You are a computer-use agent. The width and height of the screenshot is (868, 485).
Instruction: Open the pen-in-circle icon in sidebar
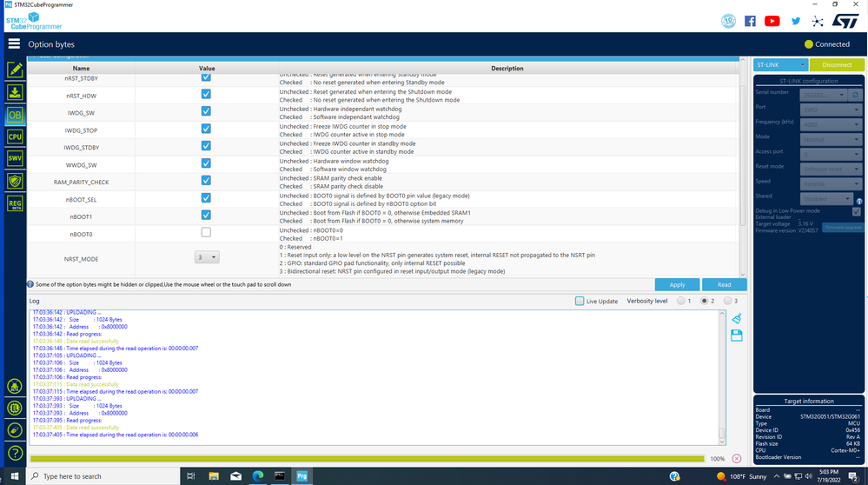[15, 430]
